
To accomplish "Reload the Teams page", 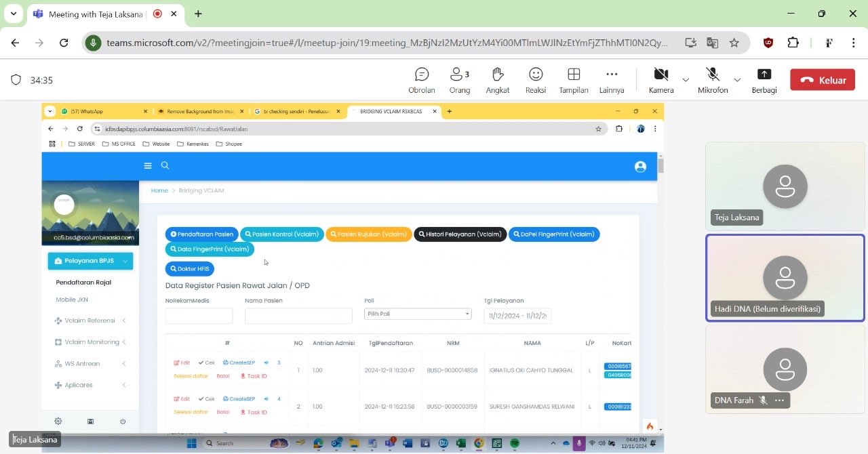I will point(64,43).
